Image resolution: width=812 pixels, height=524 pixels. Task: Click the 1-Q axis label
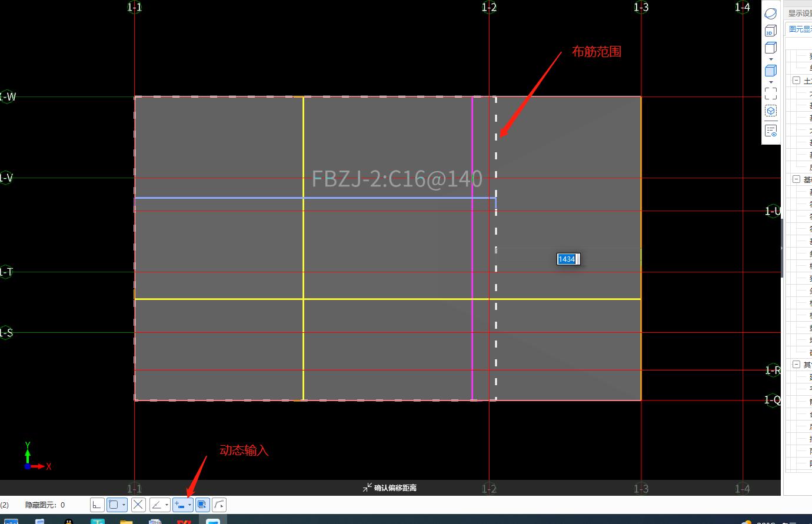tap(773, 400)
